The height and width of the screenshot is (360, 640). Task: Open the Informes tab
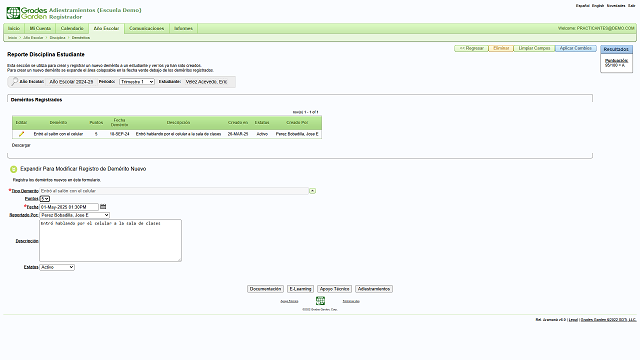click(183, 29)
